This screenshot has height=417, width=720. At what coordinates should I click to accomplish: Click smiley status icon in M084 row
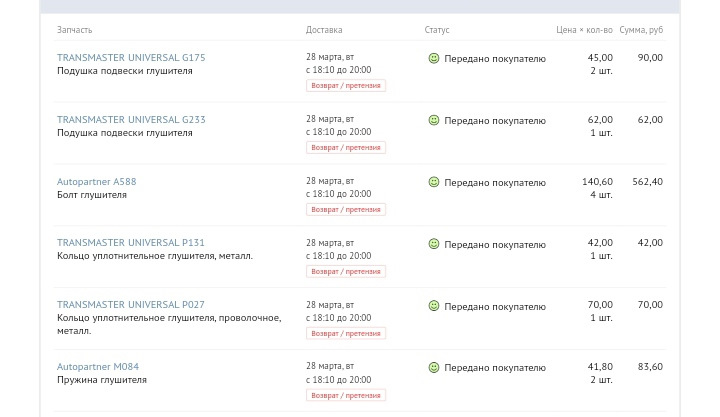point(433,367)
